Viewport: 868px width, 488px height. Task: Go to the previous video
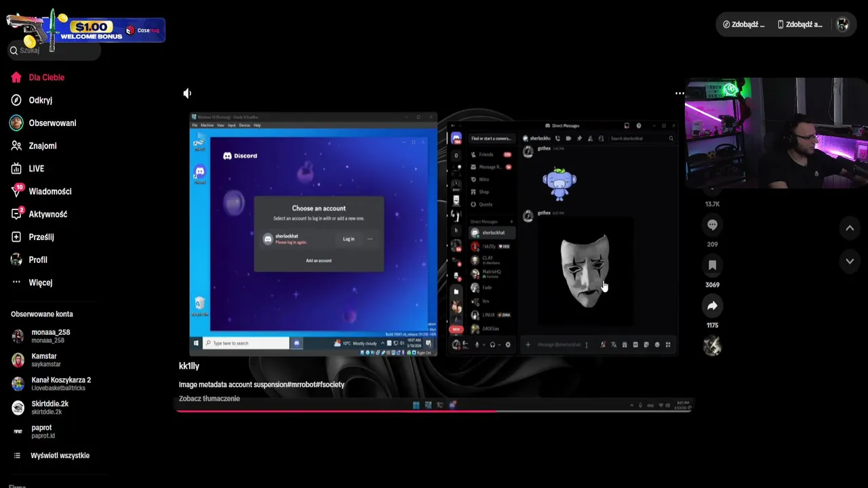coord(850,228)
